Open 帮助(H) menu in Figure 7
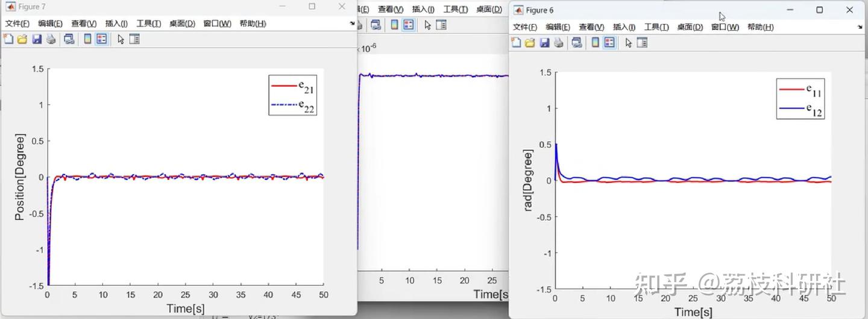The image size is (868, 319). [x=253, y=24]
